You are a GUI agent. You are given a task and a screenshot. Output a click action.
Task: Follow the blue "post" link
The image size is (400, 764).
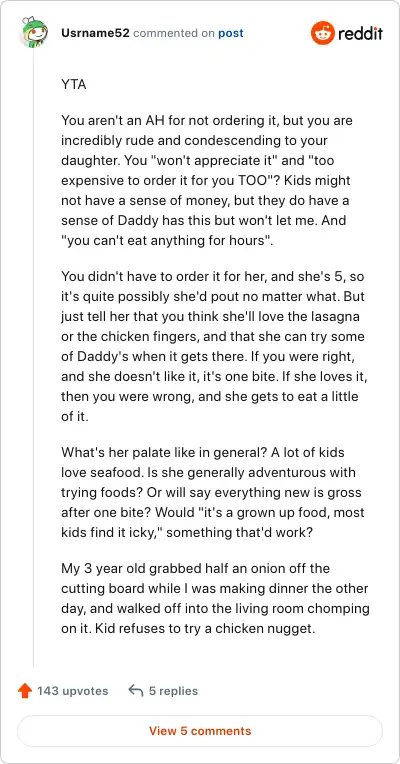pos(231,34)
